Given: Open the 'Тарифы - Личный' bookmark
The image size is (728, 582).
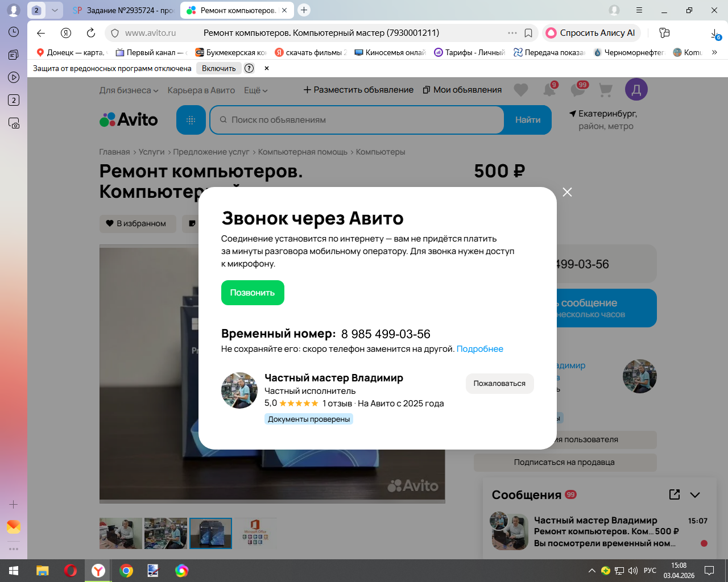Looking at the screenshot, I should pos(469,52).
